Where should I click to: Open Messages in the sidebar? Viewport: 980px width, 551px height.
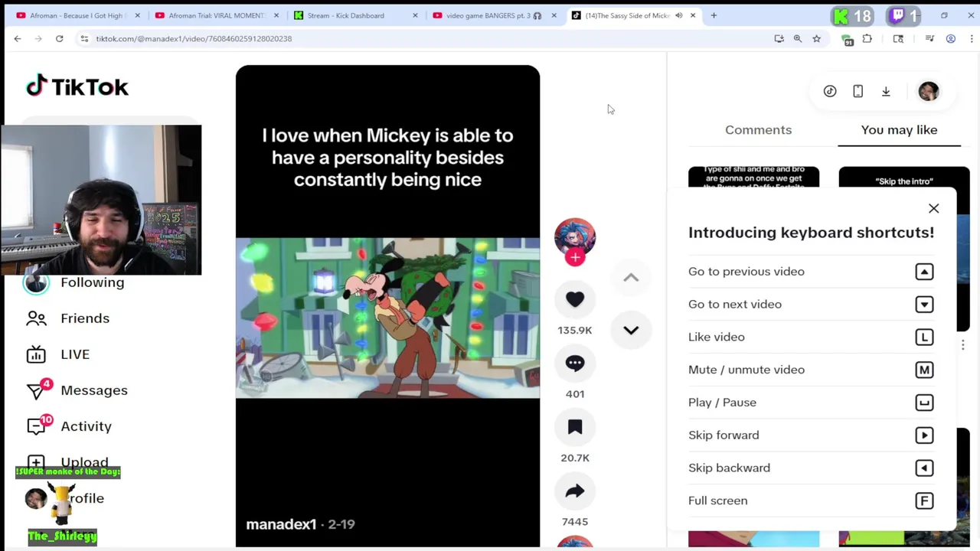point(94,390)
